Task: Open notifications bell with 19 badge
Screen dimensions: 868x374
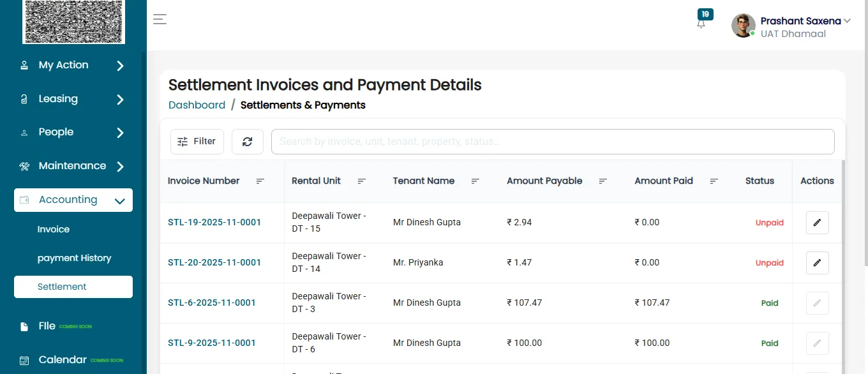Action: pyautogui.click(x=701, y=24)
